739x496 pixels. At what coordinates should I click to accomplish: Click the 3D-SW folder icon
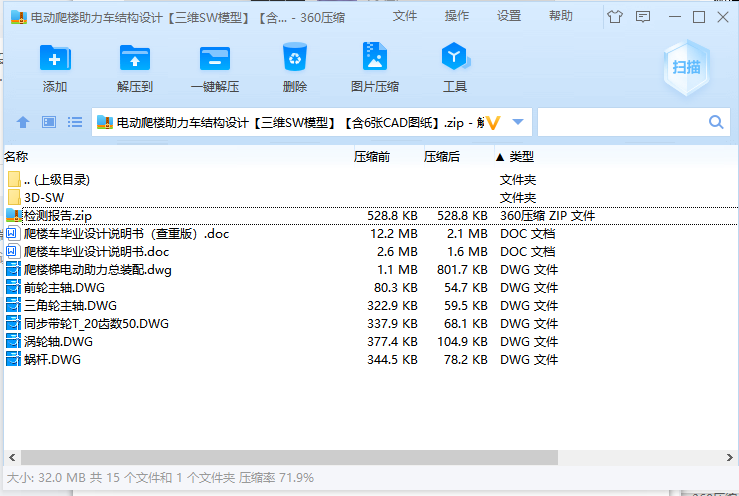[x=14, y=197]
